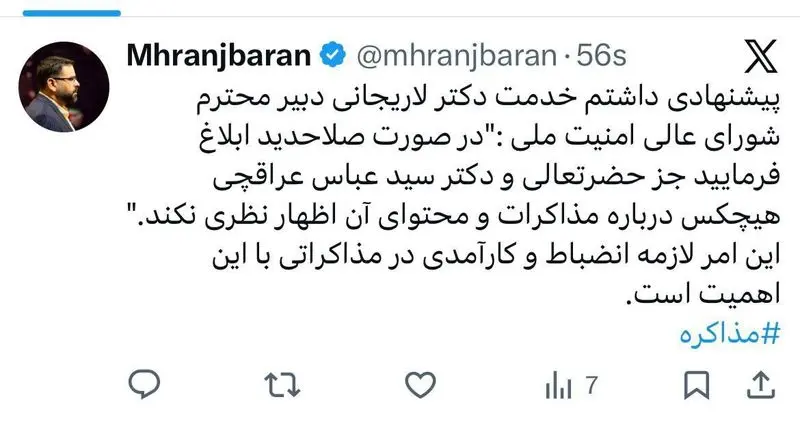
Task: Click the blue verified checkmark badge
Action: tap(333, 55)
